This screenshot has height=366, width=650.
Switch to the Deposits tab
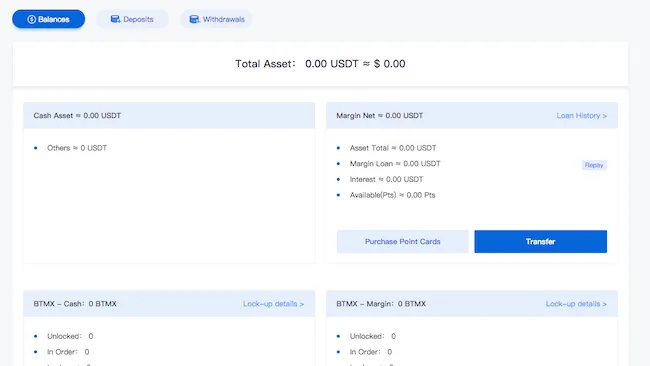tap(132, 19)
